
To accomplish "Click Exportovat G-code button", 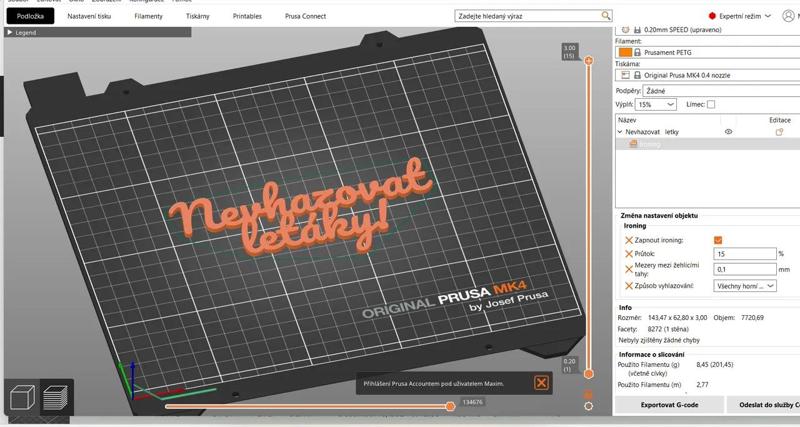I will [669, 405].
